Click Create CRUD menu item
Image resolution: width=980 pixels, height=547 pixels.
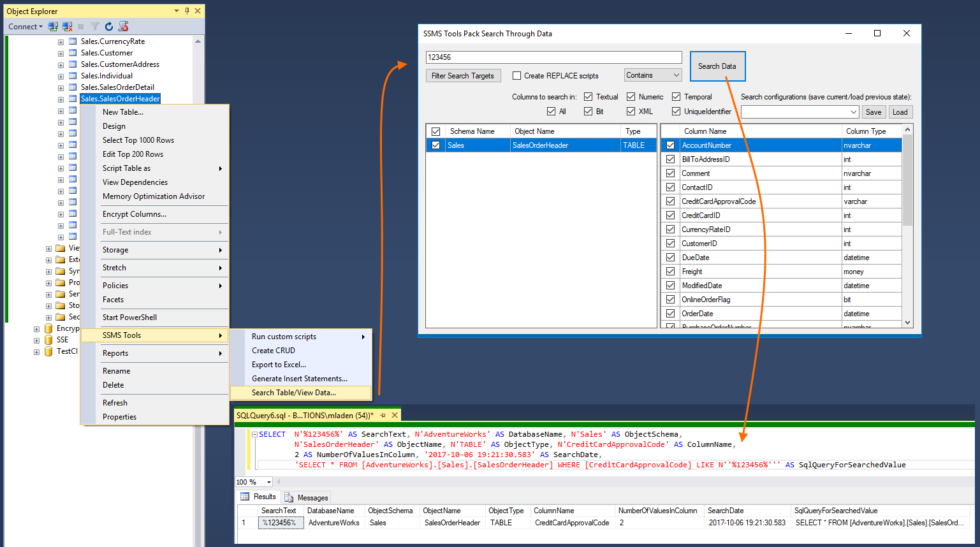point(300,351)
